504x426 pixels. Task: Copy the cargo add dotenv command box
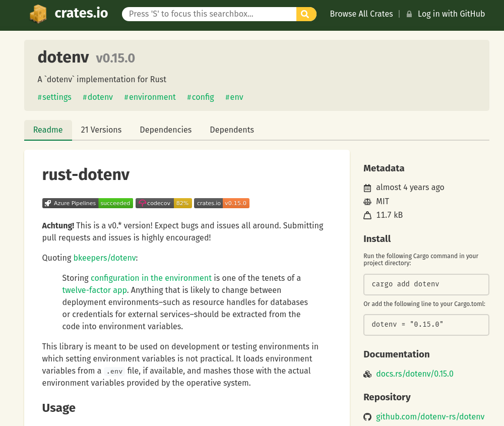coord(426,284)
